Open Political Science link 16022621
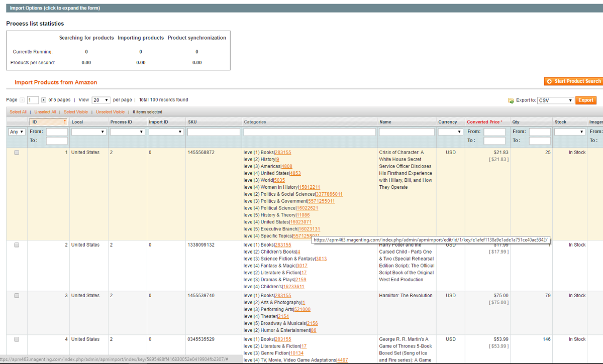Image resolution: width=603 pixels, height=364 pixels. (x=308, y=208)
